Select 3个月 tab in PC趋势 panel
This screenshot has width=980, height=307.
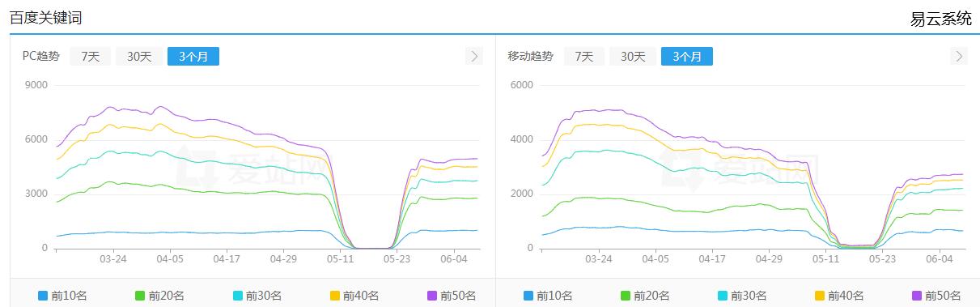click(193, 56)
